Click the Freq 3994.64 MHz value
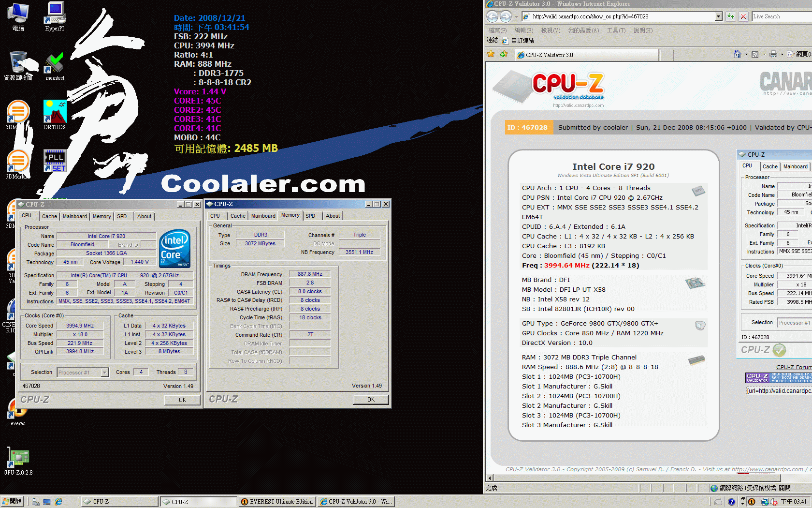Image resolution: width=812 pixels, height=508 pixels. click(566, 265)
